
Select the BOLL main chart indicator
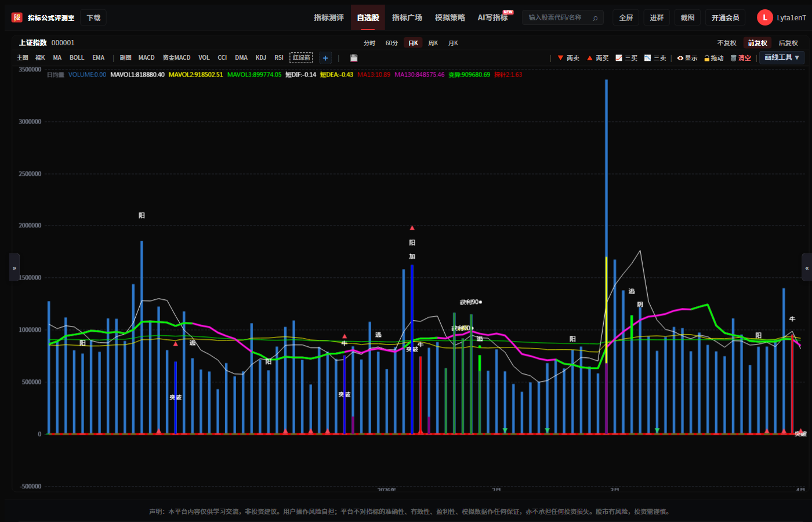coord(77,58)
